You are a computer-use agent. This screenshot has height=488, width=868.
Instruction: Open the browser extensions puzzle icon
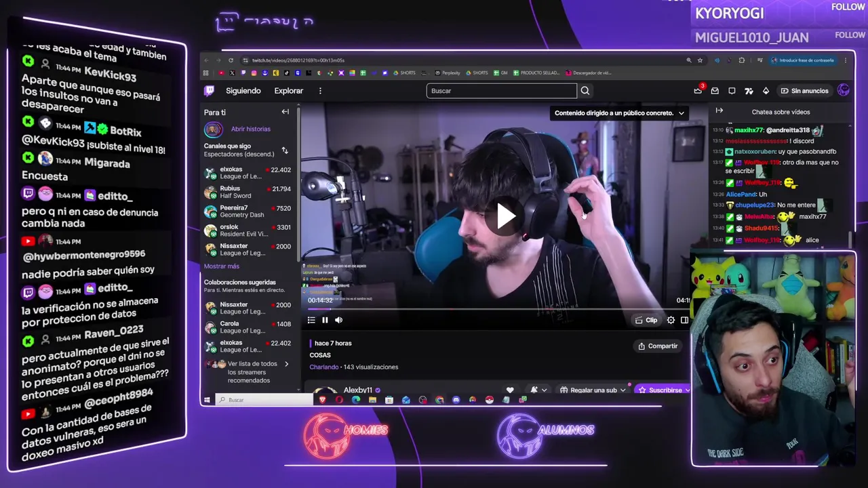pos(741,60)
